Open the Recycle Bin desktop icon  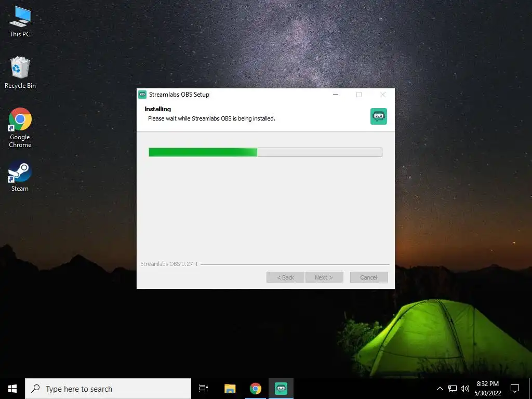tap(20, 72)
